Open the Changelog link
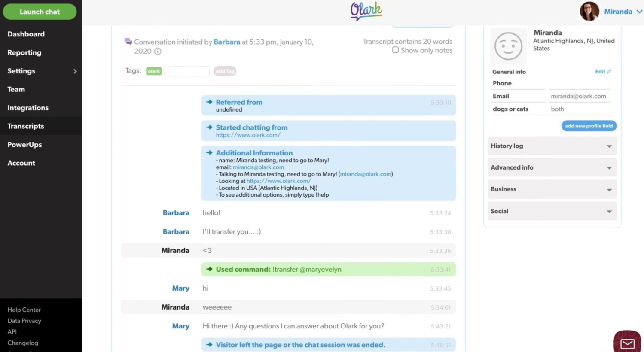The width and height of the screenshot is (644, 352). [23, 343]
